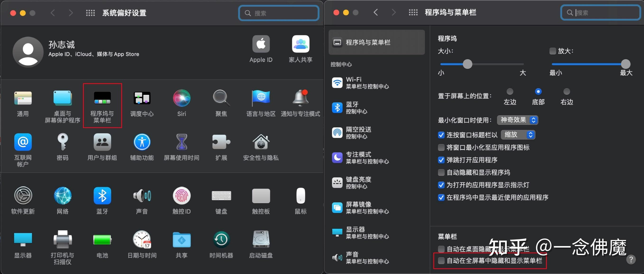Open 用户与群组 preferences icon

pos(102,142)
